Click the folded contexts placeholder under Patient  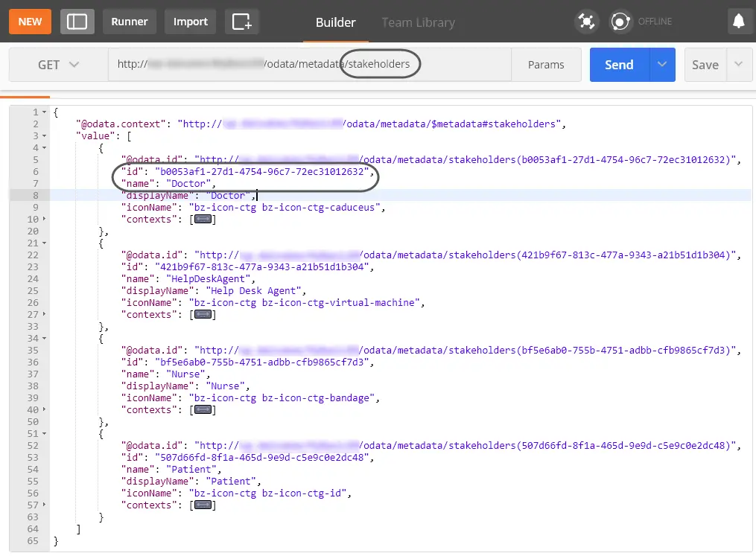coord(203,505)
